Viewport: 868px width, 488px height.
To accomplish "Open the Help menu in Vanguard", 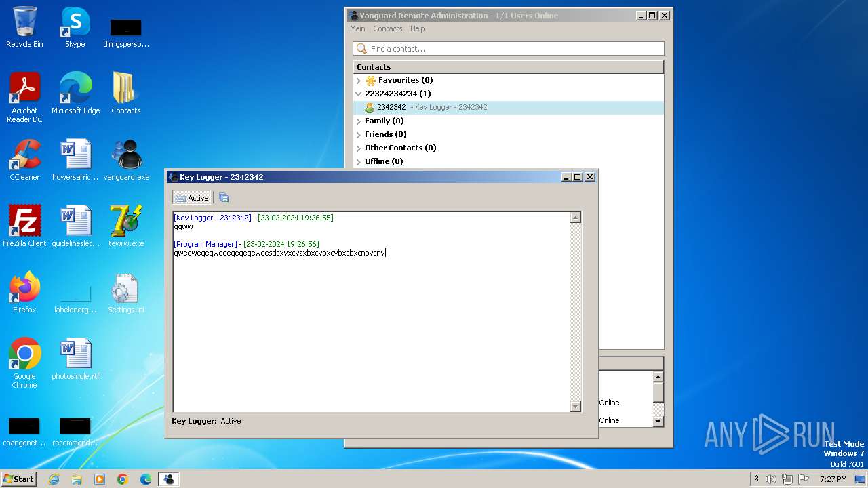I will [418, 28].
